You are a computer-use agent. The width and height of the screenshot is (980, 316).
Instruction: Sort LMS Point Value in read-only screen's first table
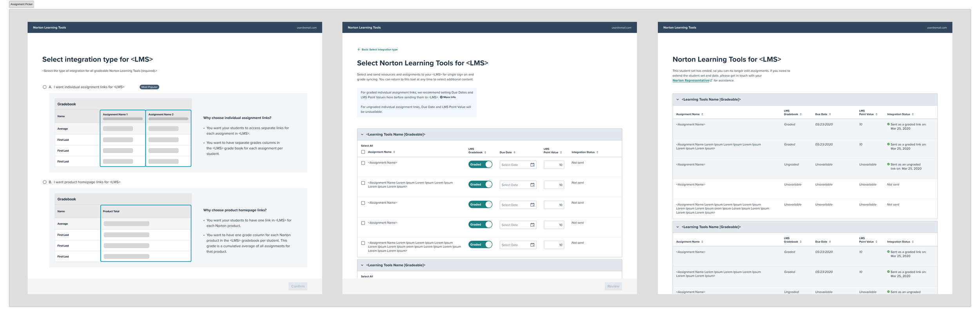(x=877, y=114)
